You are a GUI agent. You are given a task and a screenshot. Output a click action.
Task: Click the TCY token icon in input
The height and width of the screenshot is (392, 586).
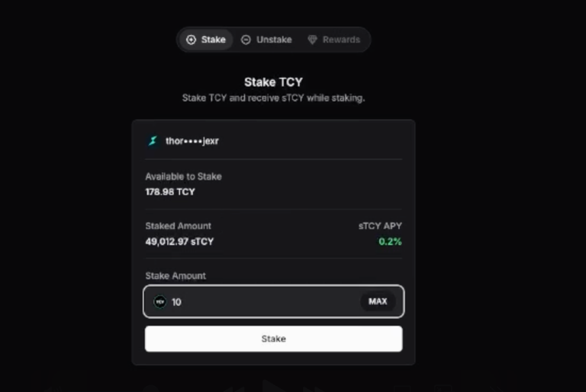(160, 301)
